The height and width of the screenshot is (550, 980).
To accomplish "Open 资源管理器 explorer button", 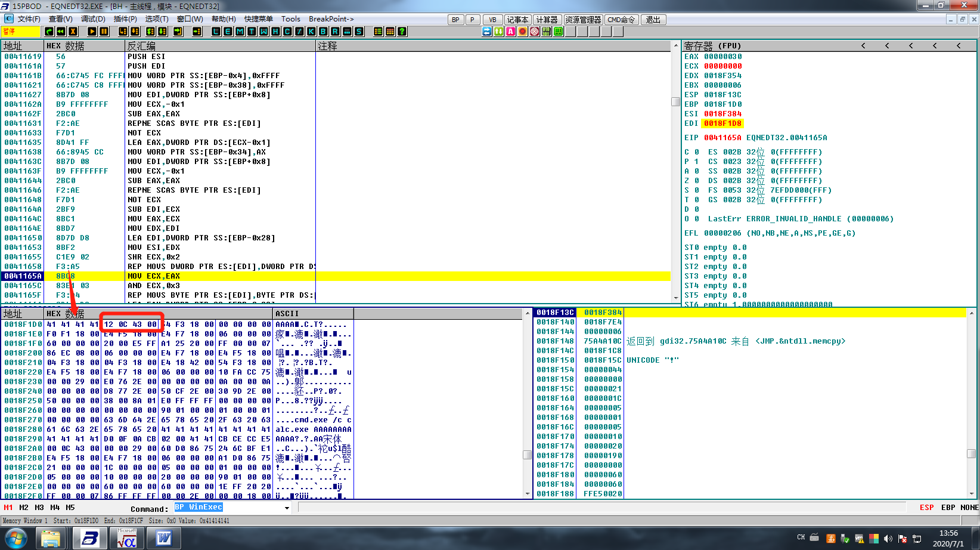I will click(x=583, y=20).
